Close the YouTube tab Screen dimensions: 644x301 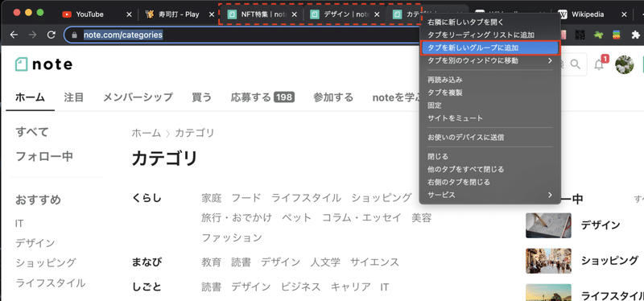click(129, 14)
